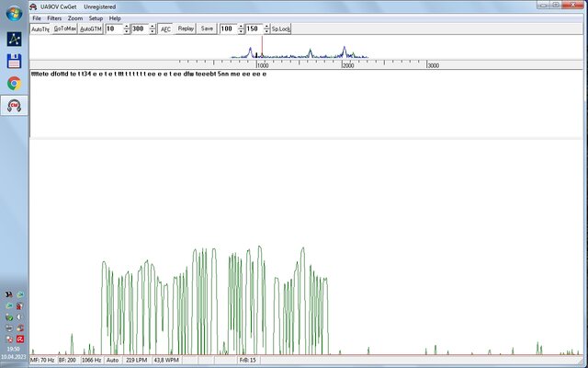Open the floppy disk taskbar application
Screen dimensions: 588x368
(14, 61)
